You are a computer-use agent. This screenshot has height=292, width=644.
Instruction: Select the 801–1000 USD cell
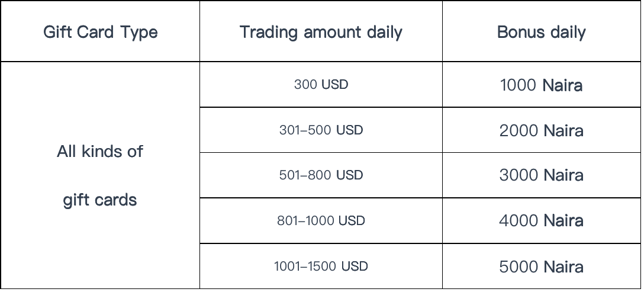[321, 220]
